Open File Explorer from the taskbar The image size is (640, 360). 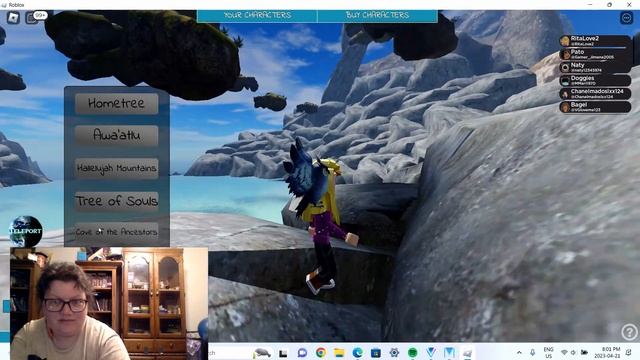339,353
